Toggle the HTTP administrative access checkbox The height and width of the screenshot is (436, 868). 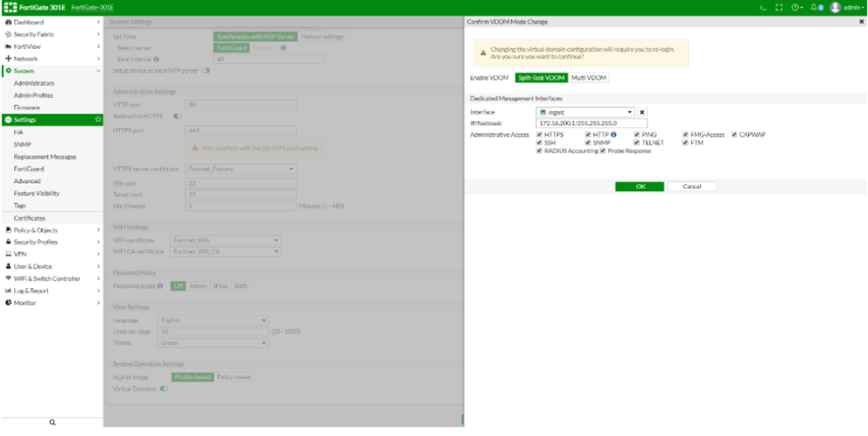pyautogui.click(x=588, y=135)
